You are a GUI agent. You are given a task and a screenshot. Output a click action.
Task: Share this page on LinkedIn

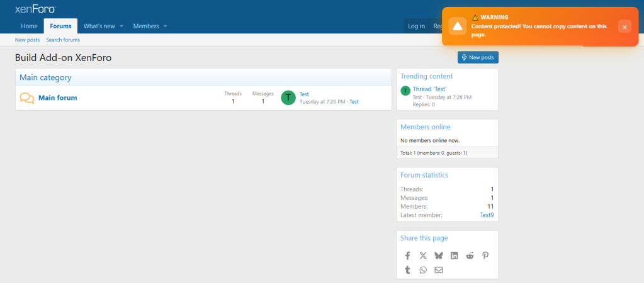[x=455, y=255]
